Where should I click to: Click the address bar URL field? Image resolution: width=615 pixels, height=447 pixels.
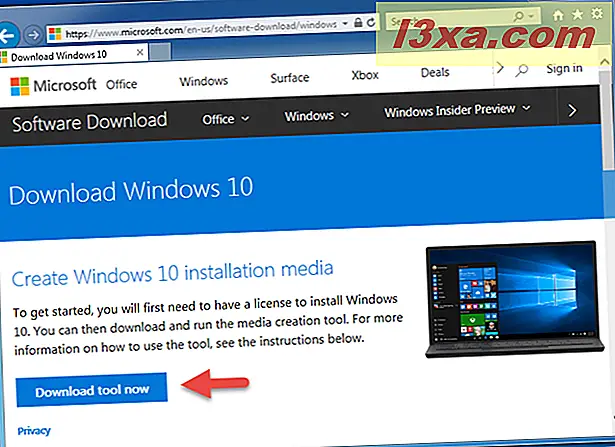pyautogui.click(x=201, y=29)
